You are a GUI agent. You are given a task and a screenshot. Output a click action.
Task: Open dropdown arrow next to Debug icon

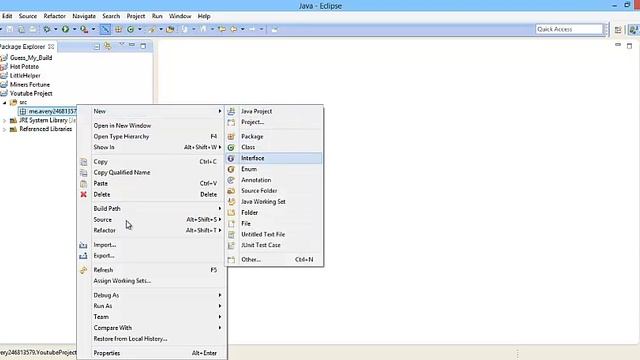(x=56, y=29)
